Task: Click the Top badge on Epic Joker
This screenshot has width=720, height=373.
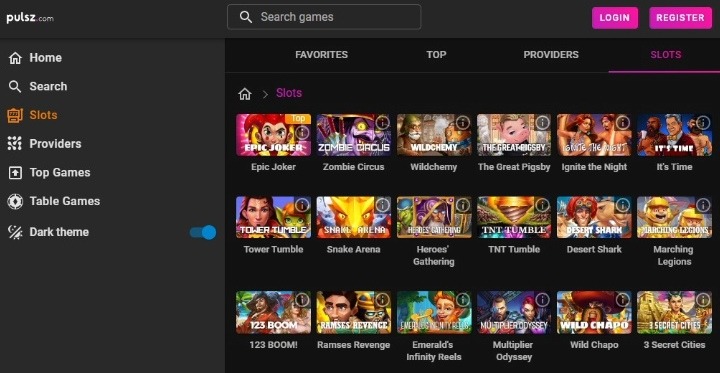Action: click(x=298, y=119)
